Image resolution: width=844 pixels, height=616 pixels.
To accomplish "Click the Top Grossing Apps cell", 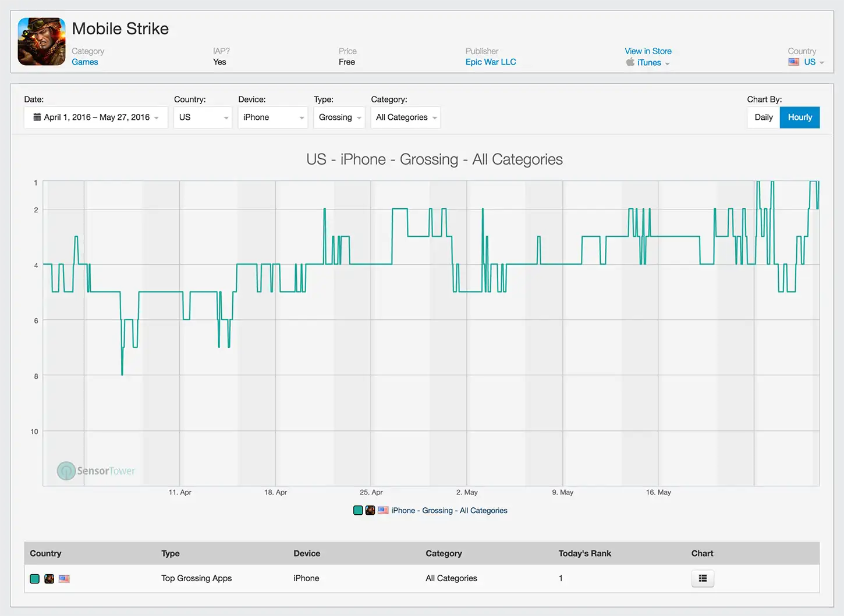I will 196,578.
